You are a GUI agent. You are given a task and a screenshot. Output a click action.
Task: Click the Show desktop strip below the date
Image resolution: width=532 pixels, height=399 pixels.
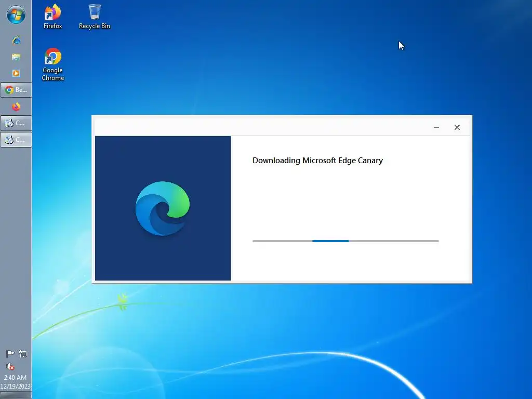click(x=16, y=395)
